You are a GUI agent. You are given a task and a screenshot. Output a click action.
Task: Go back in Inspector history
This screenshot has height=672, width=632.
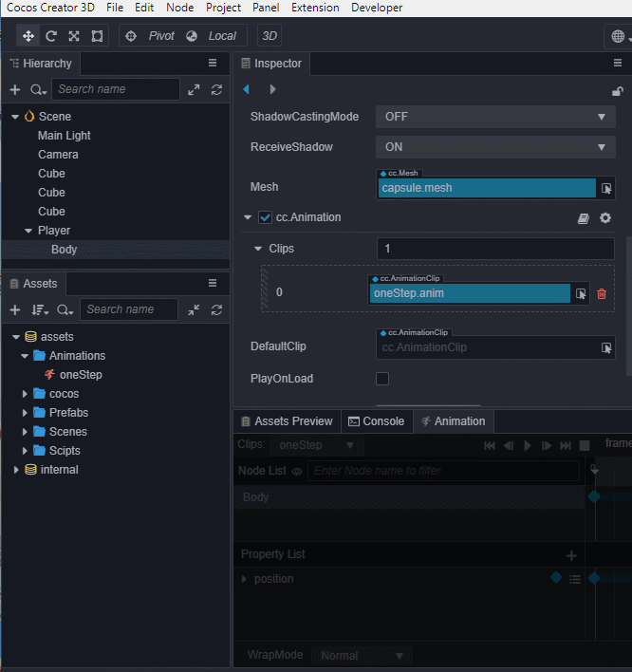point(247,89)
